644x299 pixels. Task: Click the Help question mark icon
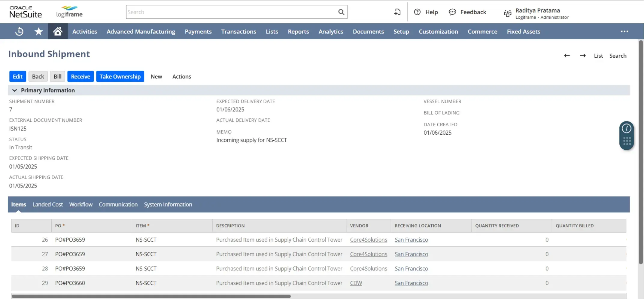click(418, 12)
